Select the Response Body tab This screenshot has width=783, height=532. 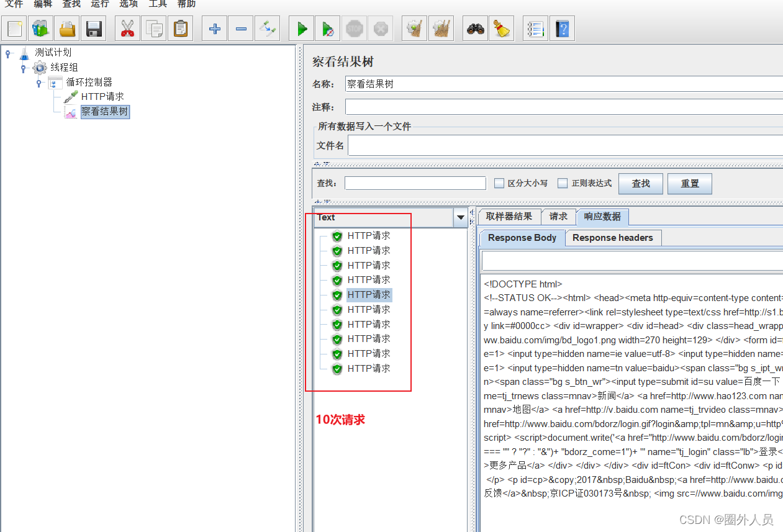coord(522,238)
